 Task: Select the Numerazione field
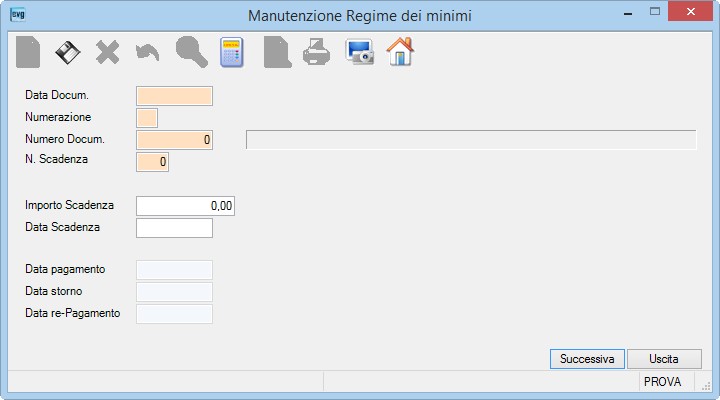(x=147, y=118)
